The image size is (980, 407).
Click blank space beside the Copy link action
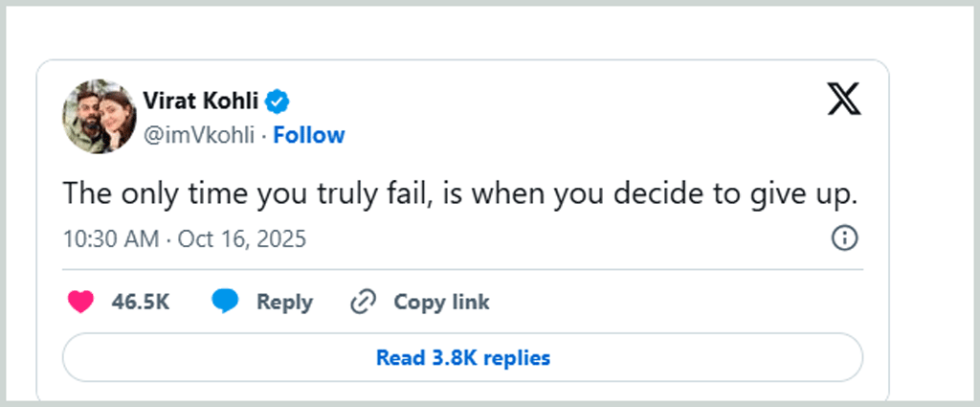(x=670, y=303)
